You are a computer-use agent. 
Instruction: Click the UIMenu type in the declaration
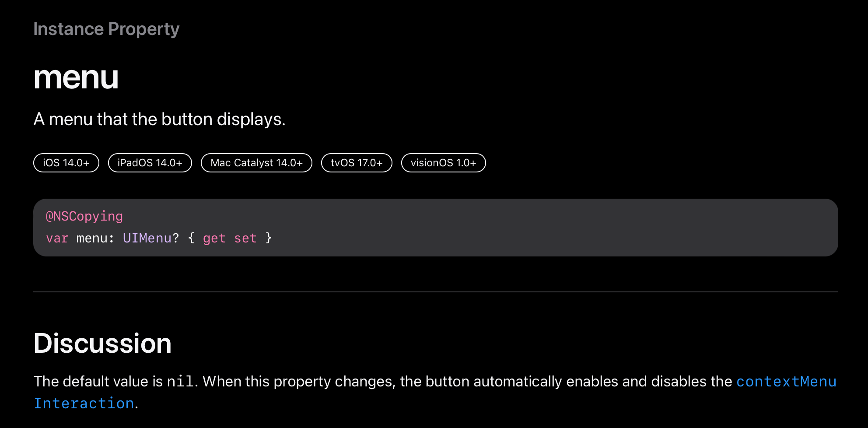(x=147, y=238)
